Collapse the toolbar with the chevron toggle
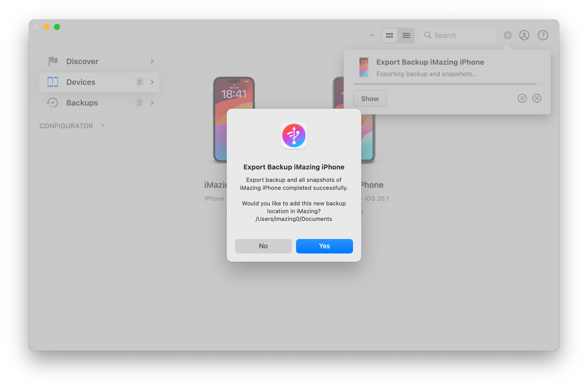Viewport: 588px width, 389px height. [x=371, y=35]
